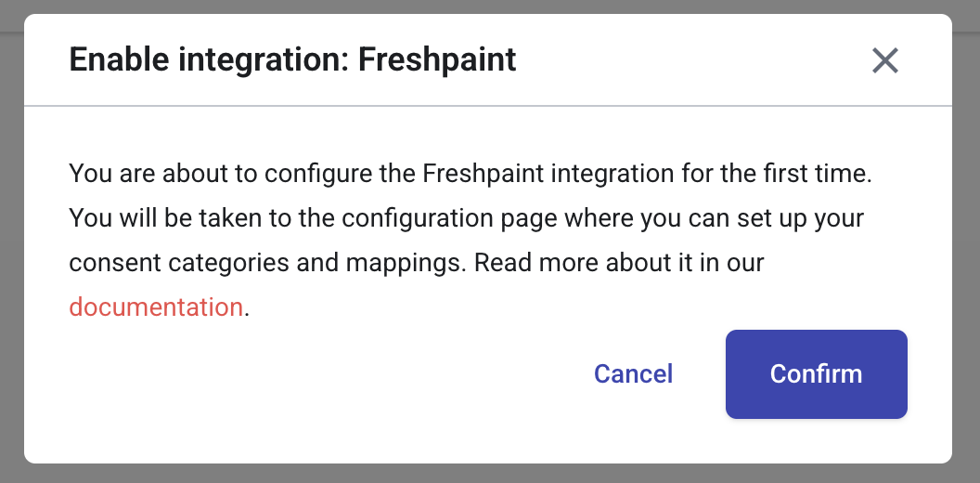Follow the documentation hyperlink in dialog text
This screenshot has height=483, width=980.
point(156,307)
